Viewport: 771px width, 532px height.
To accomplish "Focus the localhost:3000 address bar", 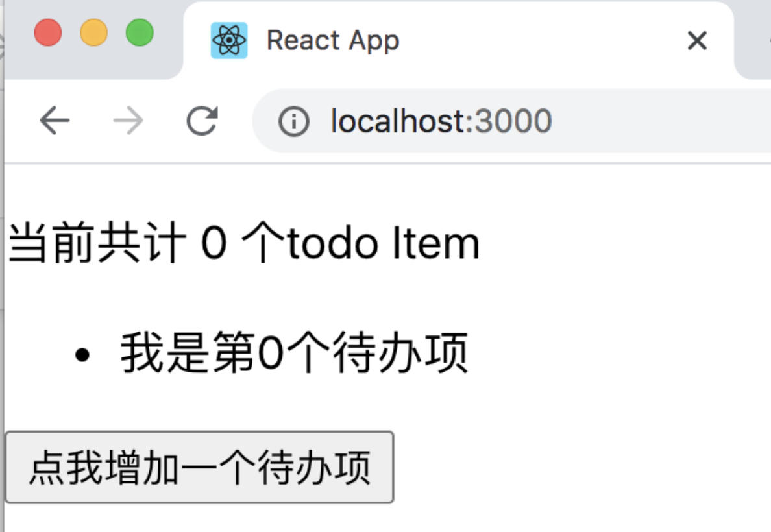I will coord(511,121).
